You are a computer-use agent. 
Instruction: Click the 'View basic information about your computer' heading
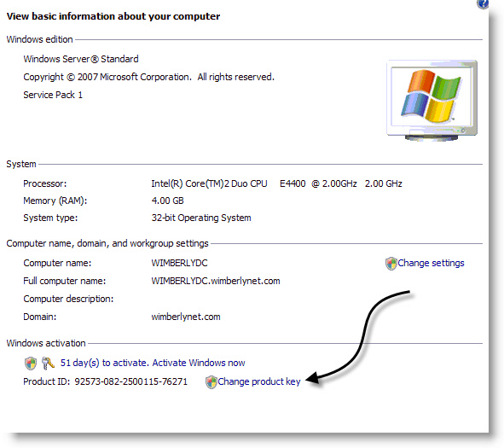113,16
